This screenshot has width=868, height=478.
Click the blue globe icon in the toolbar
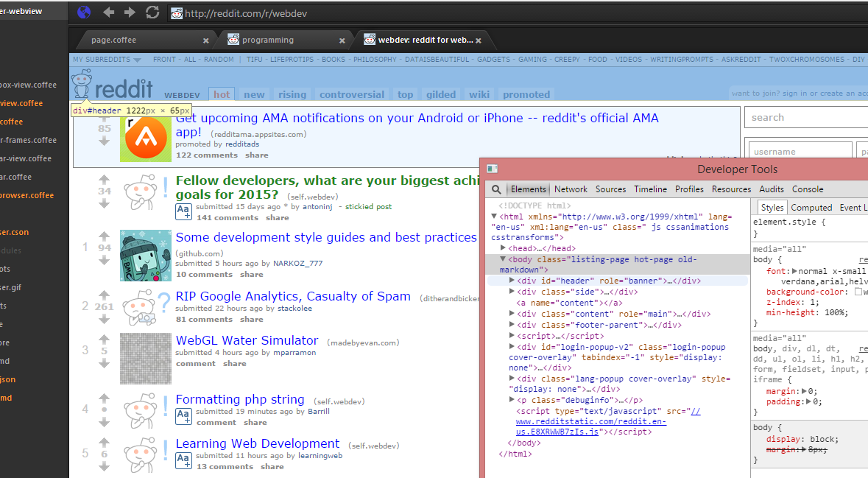pyautogui.click(x=84, y=13)
